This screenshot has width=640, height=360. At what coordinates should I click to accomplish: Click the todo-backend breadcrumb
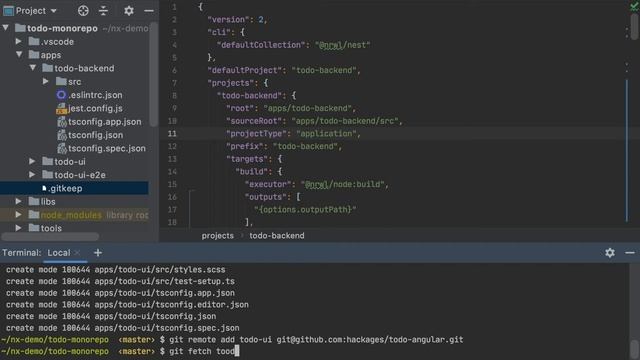[277, 236]
